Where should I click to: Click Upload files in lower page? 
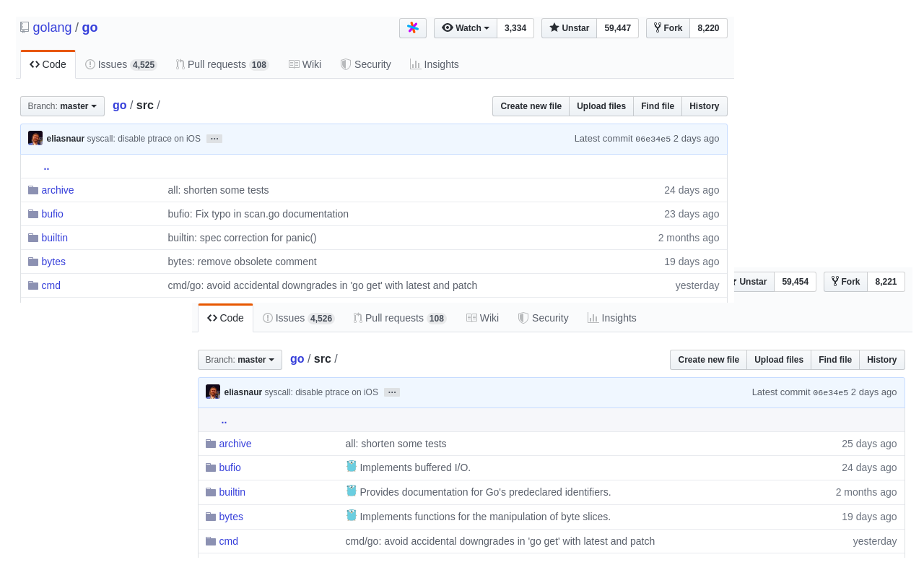coord(779,360)
